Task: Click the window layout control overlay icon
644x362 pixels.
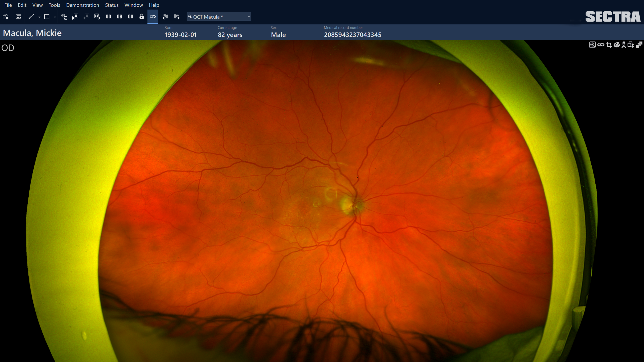Action: (x=639, y=45)
